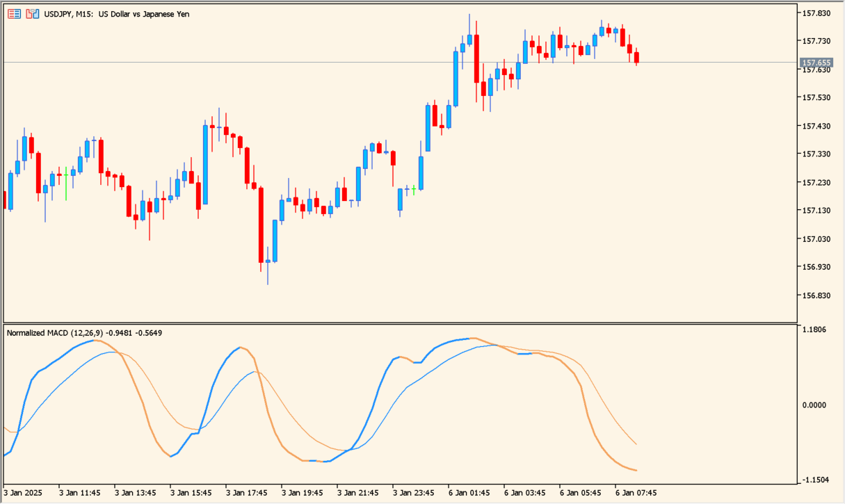Click the 156.830 price scale label
Screen dimensions: 845x504
tap(816, 295)
